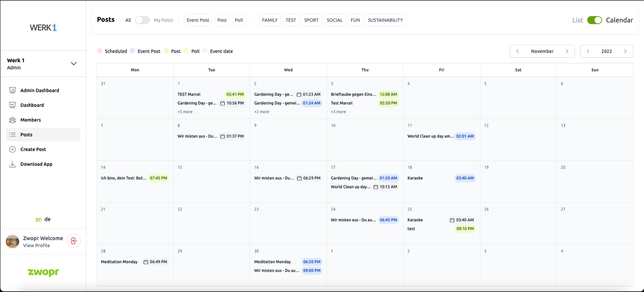This screenshot has height=292, width=644.
Task: Go to next month arrow
Action: click(567, 51)
